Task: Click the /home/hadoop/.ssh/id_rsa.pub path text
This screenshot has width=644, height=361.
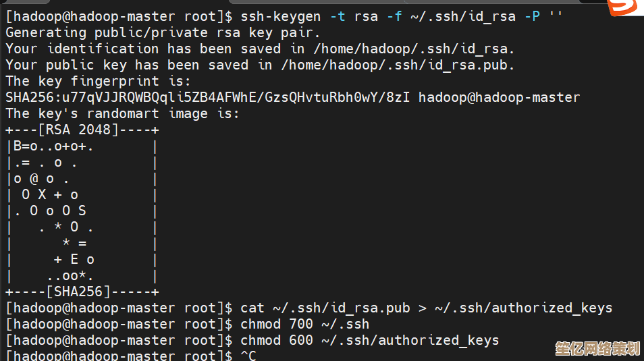Action: click(x=398, y=65)
